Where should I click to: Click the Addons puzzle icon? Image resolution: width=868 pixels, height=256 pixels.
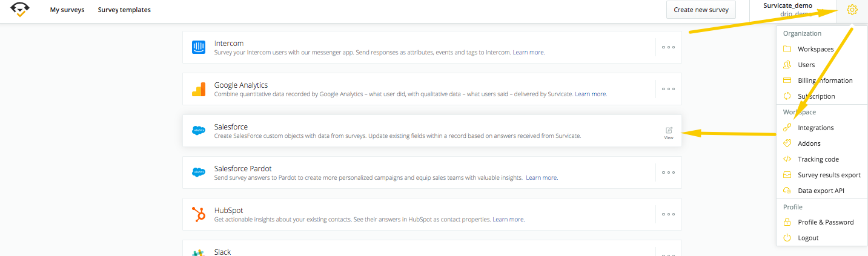[x=787, y=143]
